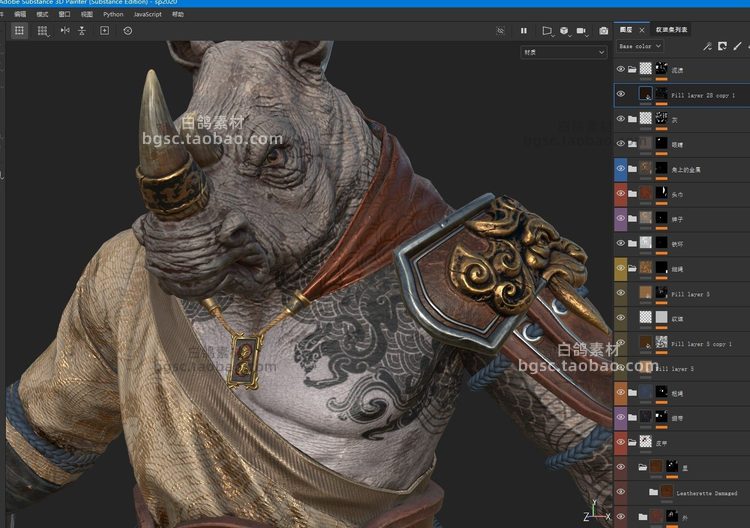The width and height of the screenshot is (750, 528).
Task: Click the content thumbnail of 粗绳 group
Action: point(646,391)
